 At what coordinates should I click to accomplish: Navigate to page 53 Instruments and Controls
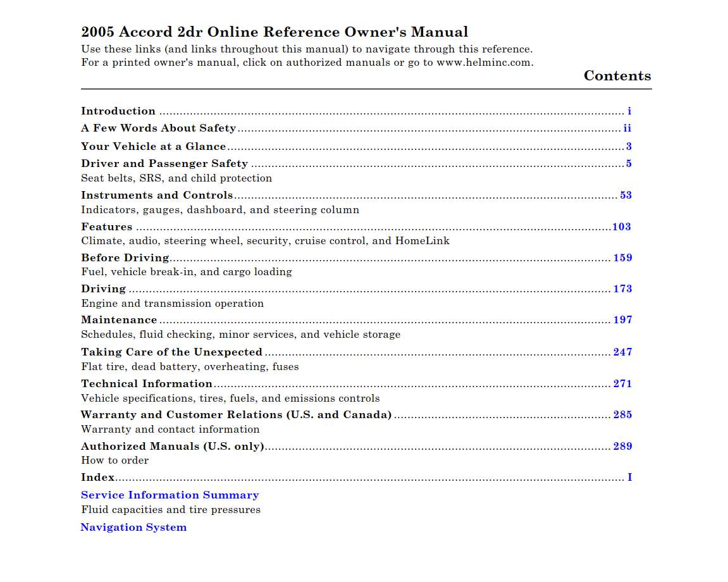point(626,195)
